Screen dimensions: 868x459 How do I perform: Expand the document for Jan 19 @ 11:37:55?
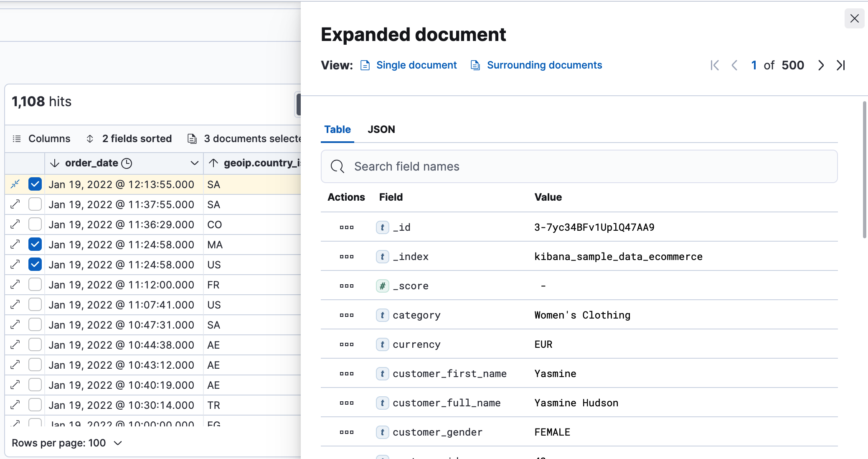(15, 204)
